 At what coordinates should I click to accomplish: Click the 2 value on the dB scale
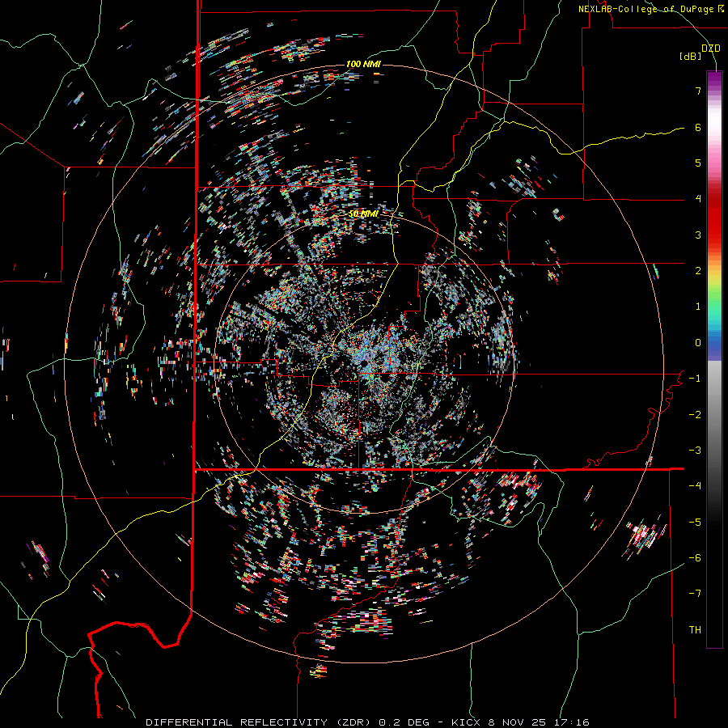coord(698,271)
